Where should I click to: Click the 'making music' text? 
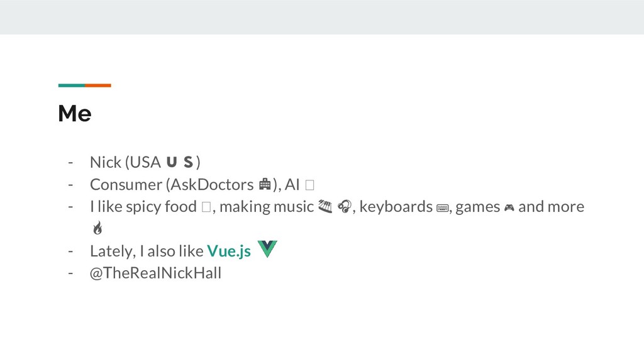(x=267, y=207)
